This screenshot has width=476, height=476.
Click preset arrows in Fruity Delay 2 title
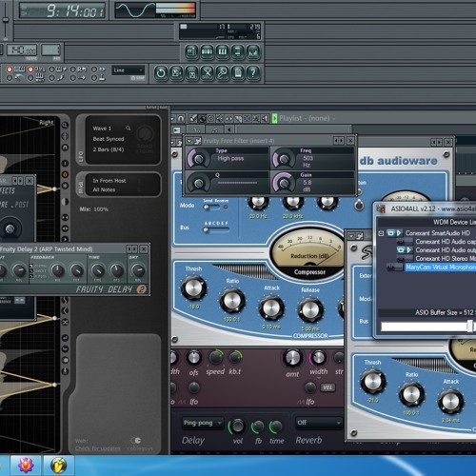tap(132, 249)
